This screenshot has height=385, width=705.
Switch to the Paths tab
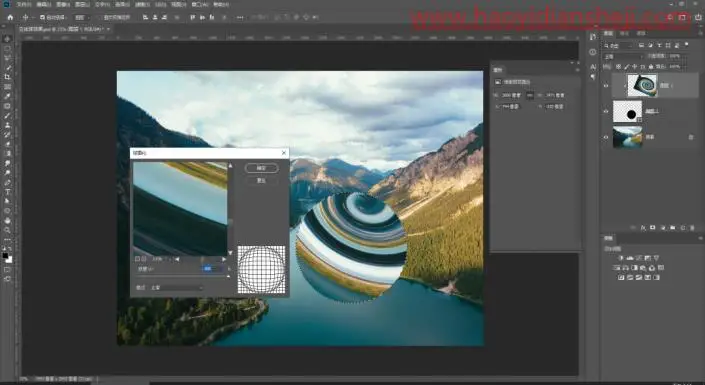pyautogui.click(x=641, y=33)
